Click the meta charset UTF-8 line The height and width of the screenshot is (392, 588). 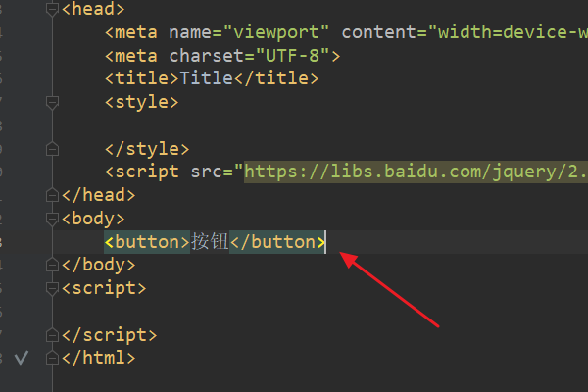(x=222, y=56)
